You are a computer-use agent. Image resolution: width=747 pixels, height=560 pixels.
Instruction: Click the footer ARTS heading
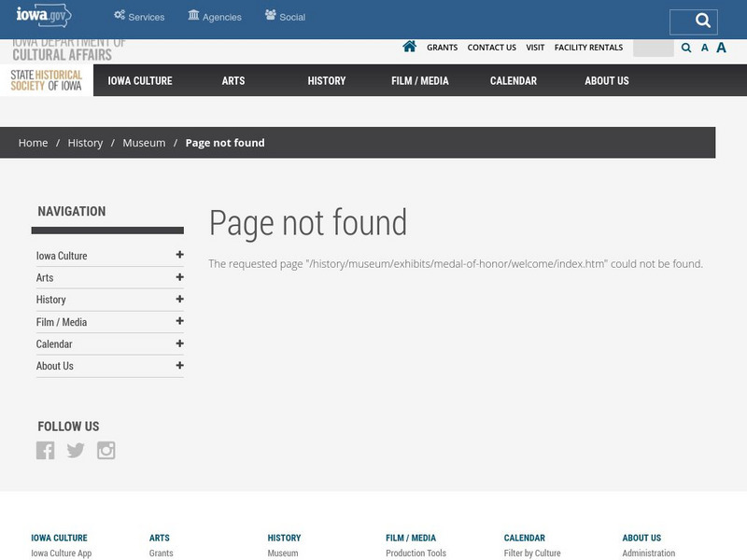coord(159,538)
